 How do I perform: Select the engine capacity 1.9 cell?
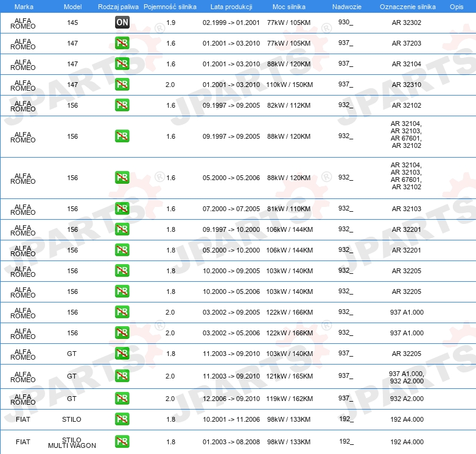(x=170, y=23)
